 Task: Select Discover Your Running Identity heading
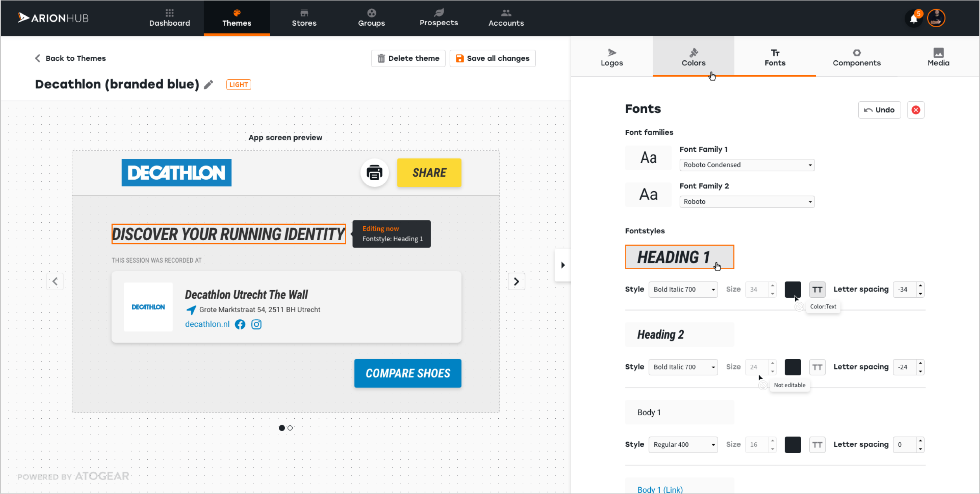pos(228,234)
